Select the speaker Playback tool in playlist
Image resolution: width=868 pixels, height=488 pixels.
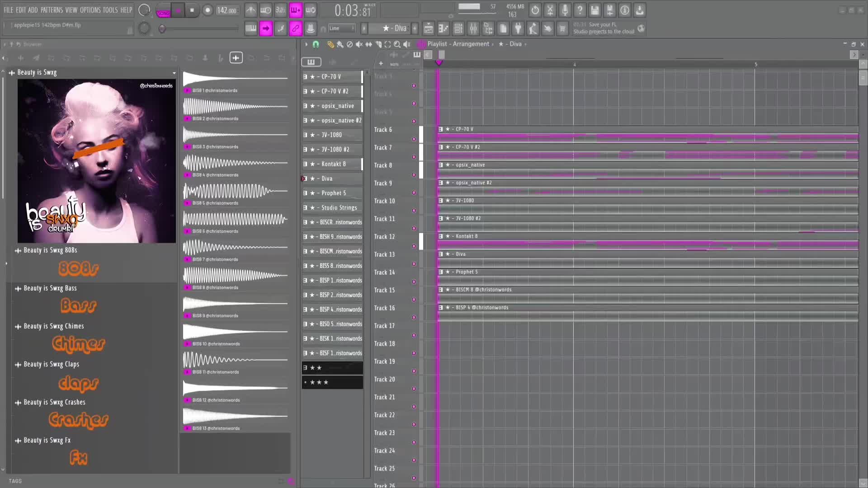[407, 44]
